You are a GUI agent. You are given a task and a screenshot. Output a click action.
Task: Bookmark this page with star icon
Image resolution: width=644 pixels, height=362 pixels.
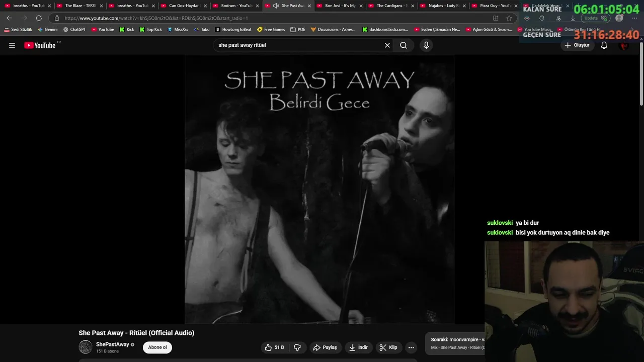tap(509, 18)
